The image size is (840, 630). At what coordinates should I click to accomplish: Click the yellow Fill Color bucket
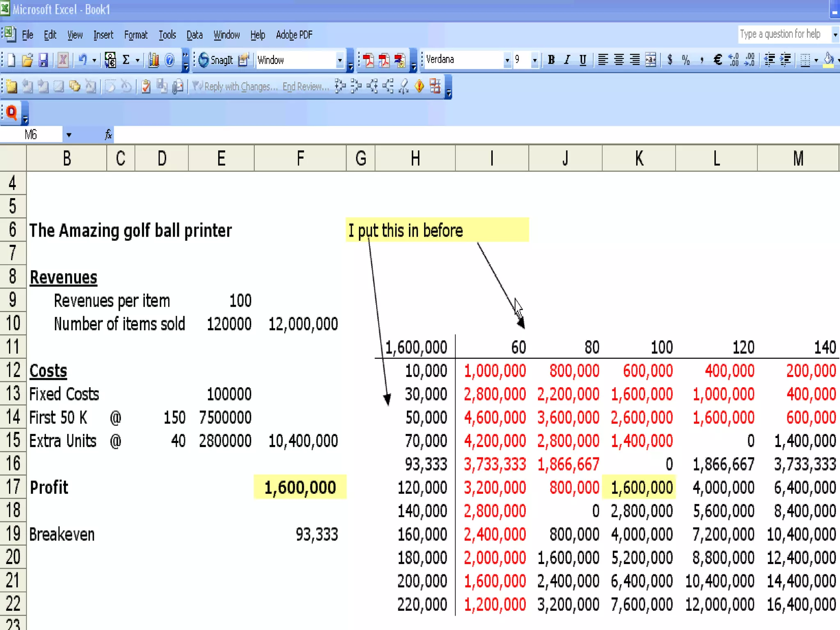click(828, 60)
